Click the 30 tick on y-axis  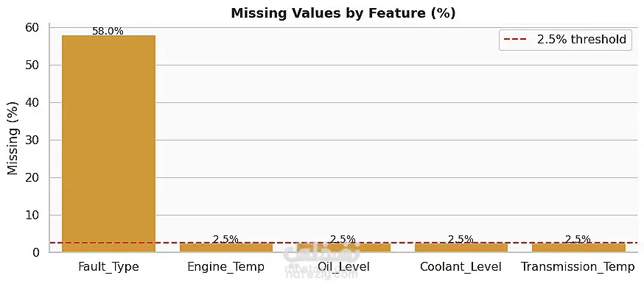32,140
